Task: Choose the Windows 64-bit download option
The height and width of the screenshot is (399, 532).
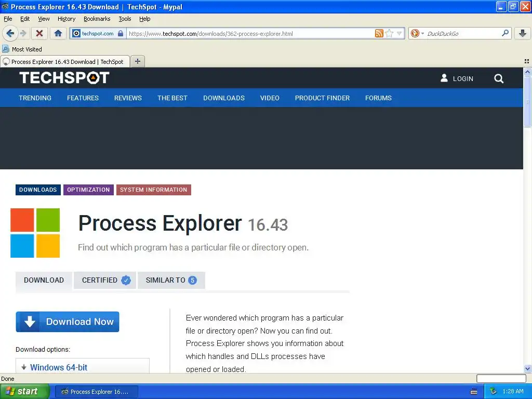Action: coord(58,367)
